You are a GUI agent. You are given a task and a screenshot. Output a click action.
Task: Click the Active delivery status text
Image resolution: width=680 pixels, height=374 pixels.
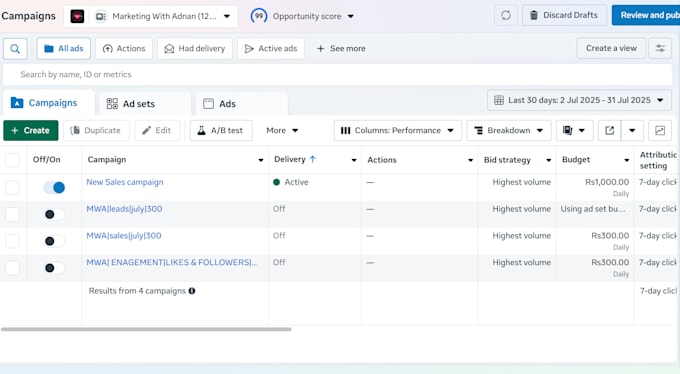[x=296, y=182]
